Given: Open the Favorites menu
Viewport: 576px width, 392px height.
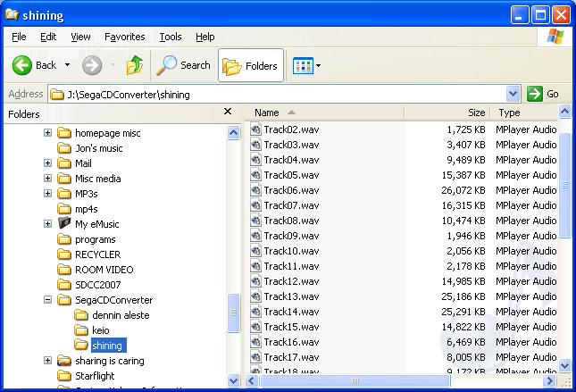Looking at the screenshot, I should point(124,37).
